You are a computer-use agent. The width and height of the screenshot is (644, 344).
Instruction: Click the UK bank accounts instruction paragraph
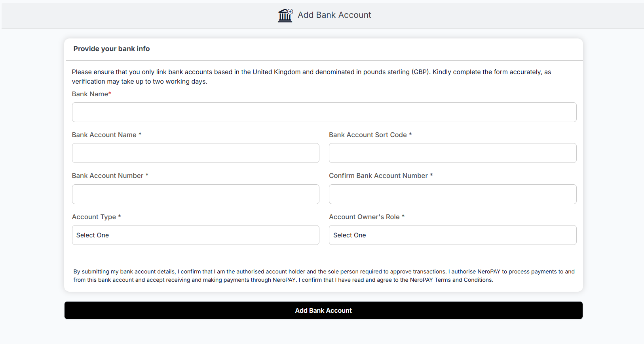tap(311, 76)
